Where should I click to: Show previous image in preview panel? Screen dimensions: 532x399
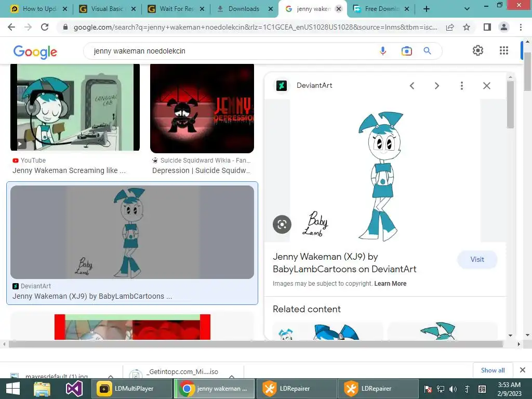412,86
